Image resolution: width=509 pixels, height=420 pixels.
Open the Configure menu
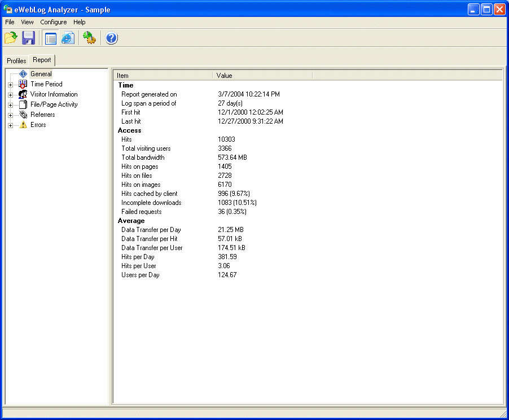pos(54,22)
